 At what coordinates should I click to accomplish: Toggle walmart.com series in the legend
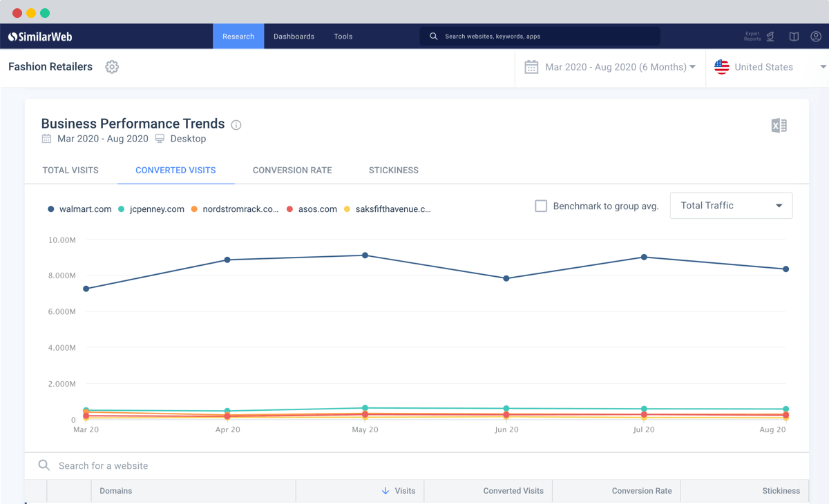79,209
